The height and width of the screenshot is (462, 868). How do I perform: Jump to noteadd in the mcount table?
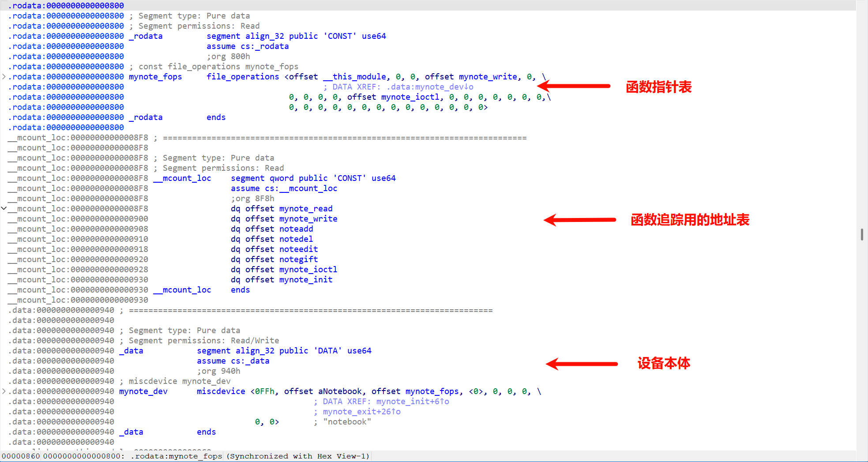[296, 229]
